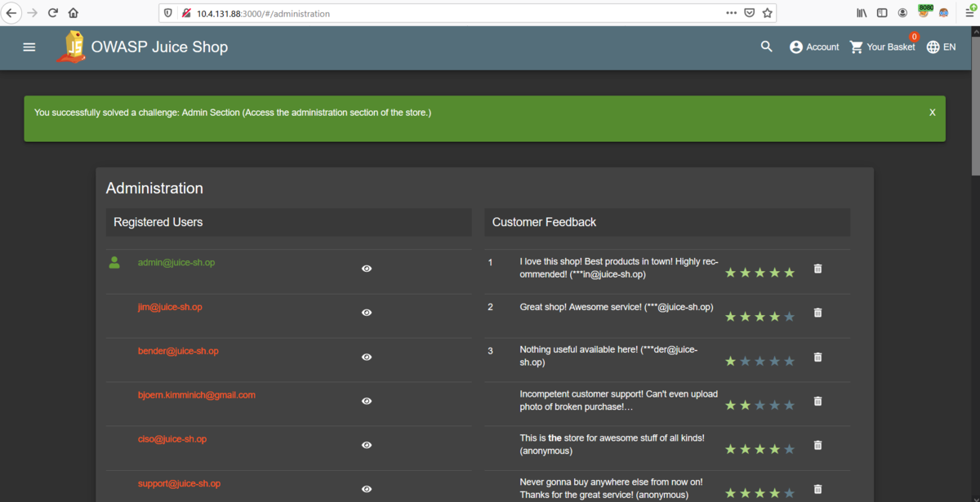The height and width of the screenshot is (502, 980).
Task: Click the Administration page title
Action: click(154, 189)
